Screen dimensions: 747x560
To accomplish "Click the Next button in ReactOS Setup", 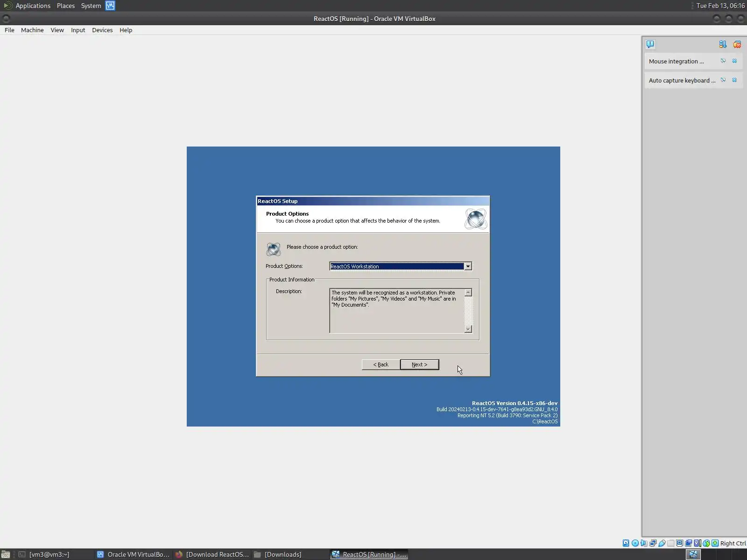I will 419,364.
